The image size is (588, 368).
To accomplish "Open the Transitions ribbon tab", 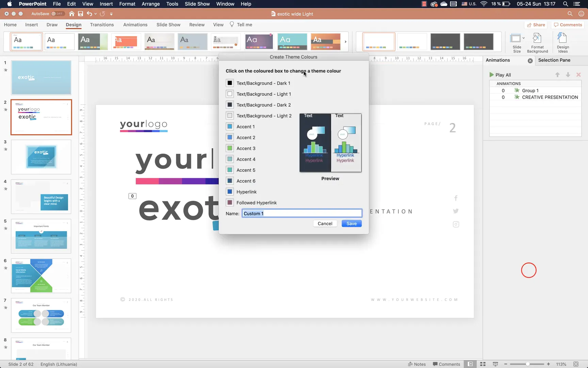I will pyautogui.click(x=102, y=25).
